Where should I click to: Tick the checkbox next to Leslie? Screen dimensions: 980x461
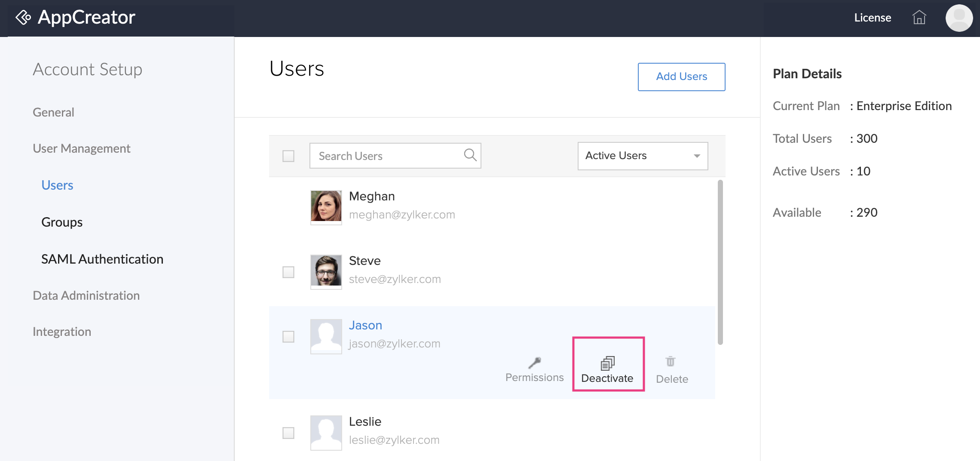click(288, 433)
